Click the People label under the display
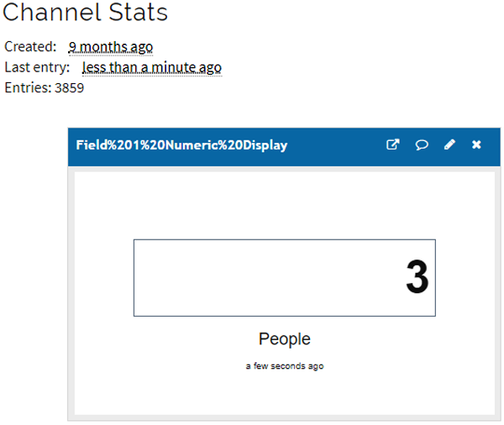Image resolution: width=504 pixels, height=425 pixels. click(284, 339)
